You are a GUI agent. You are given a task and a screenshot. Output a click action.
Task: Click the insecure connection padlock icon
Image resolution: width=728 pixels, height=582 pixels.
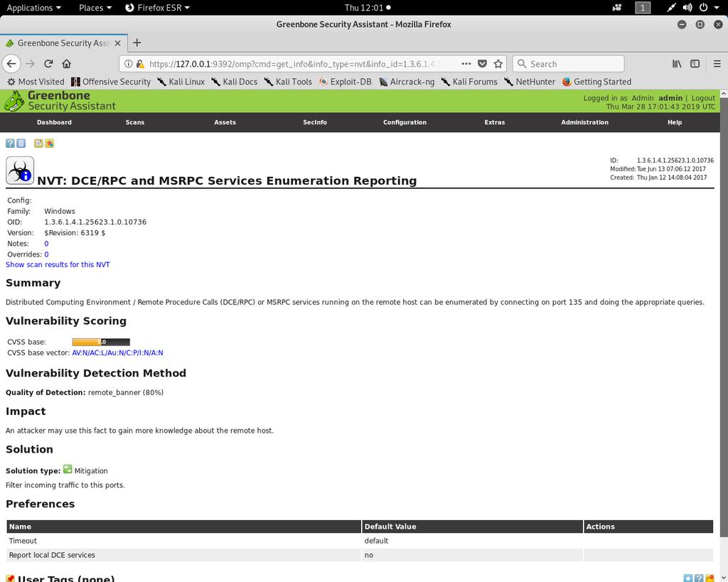pos(140,63)
